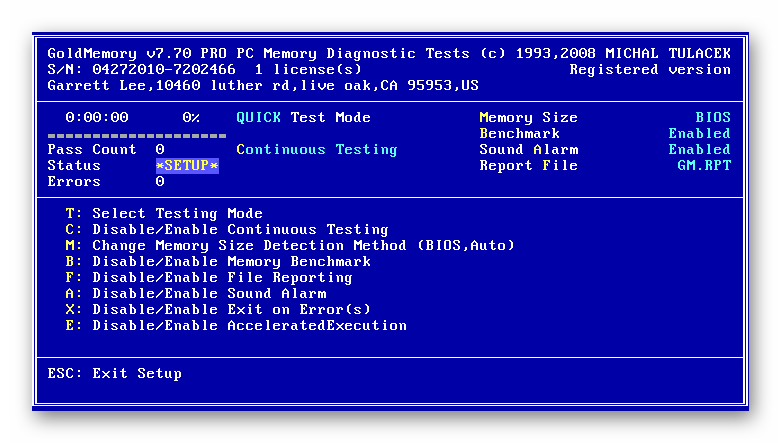Click the 'GM.RPT' report file name

[x=704, y=165]
